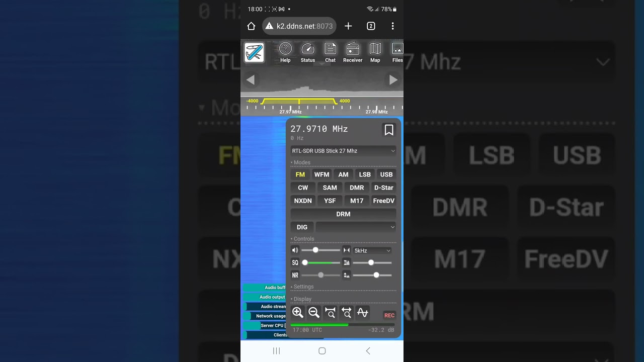The height and width of the screenshot is (362, 644).
Task: Select YSF mode
Action: (330, 201)
